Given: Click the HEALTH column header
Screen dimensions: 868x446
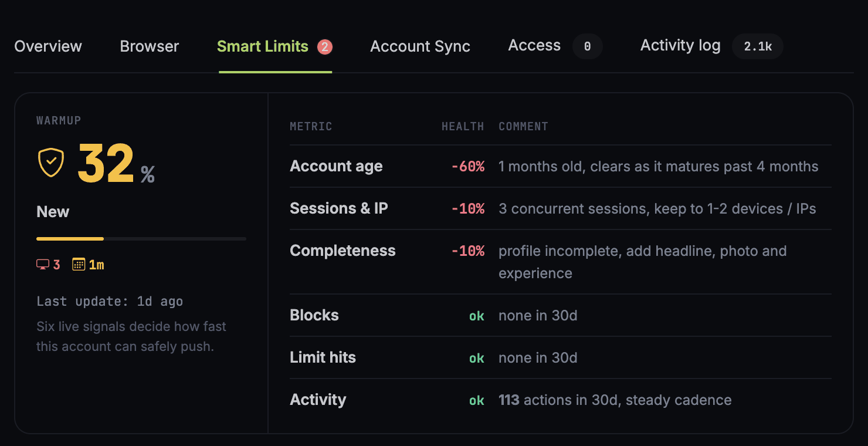Looking at the screenshot, I should (x=463, y=126).
